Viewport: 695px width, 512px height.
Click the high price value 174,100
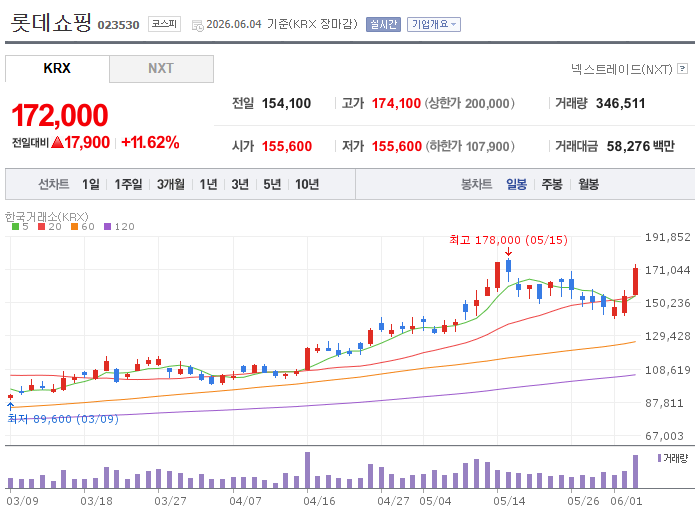[x=396, y=103]
